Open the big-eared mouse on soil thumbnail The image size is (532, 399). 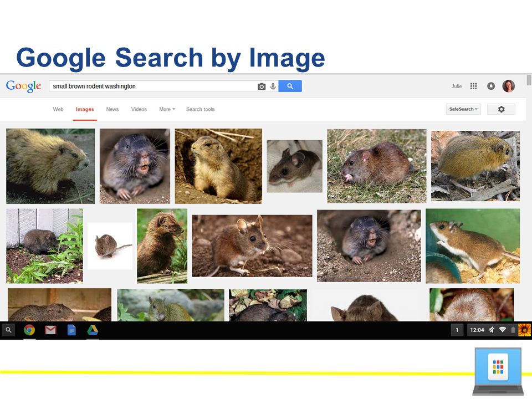pyautogui.click(x=252, y=245)
